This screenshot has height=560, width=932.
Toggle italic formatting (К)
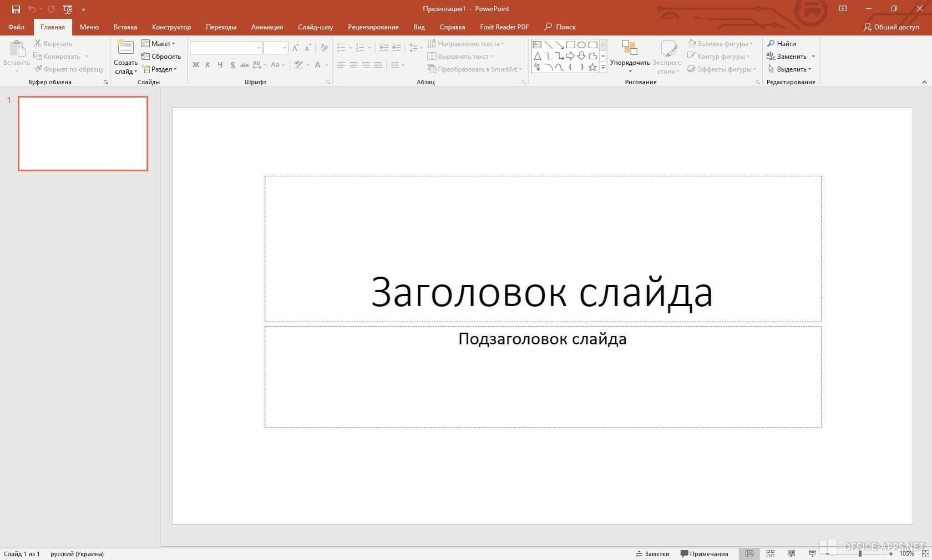pyautogui.click(x=207, y=65)
